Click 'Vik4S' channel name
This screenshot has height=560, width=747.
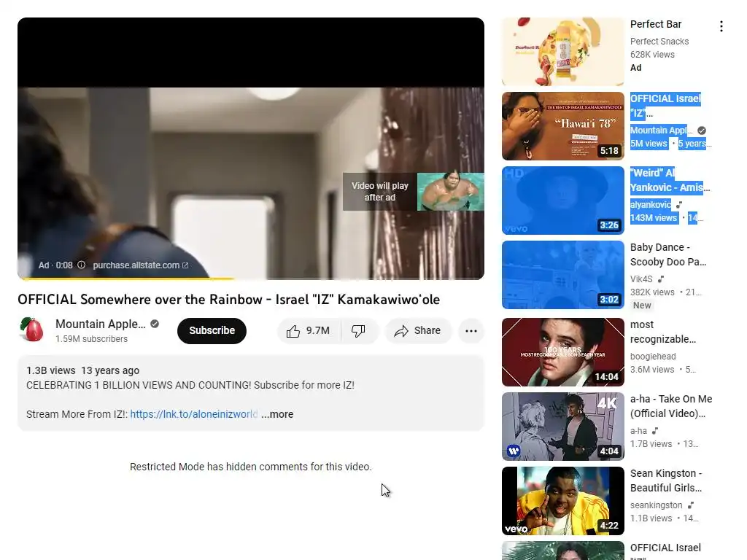point(641,279)
